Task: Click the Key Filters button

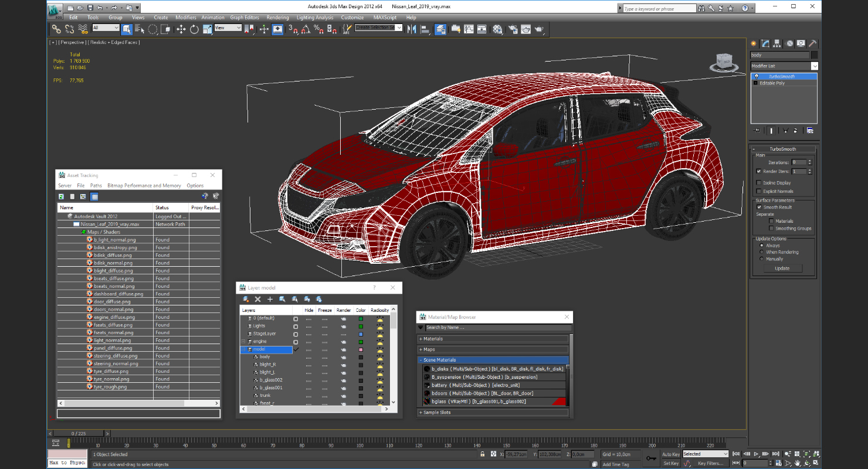Action: (710, 463)
